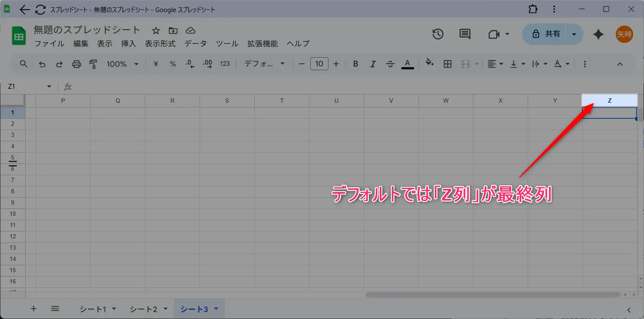Screen dimensions: 644x319
Task: Click the print icon in toolbar
Action: [76, 64]
